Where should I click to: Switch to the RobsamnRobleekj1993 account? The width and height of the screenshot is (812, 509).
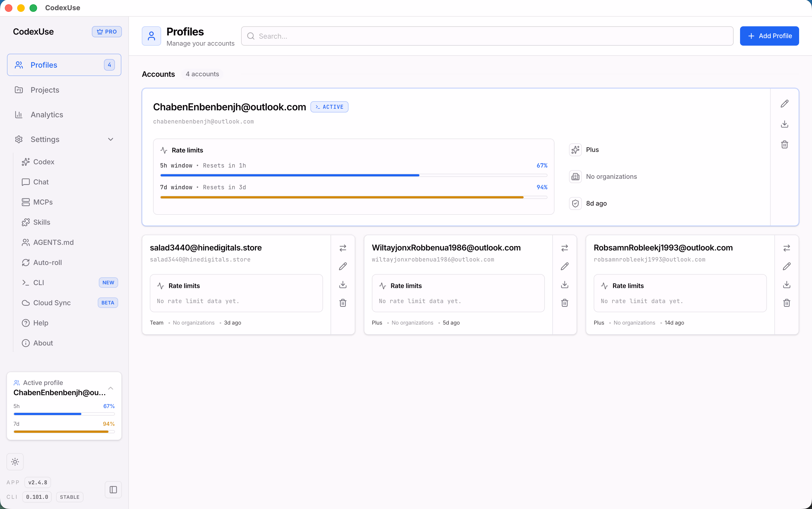pyautogui.click(x=786, y=248)
